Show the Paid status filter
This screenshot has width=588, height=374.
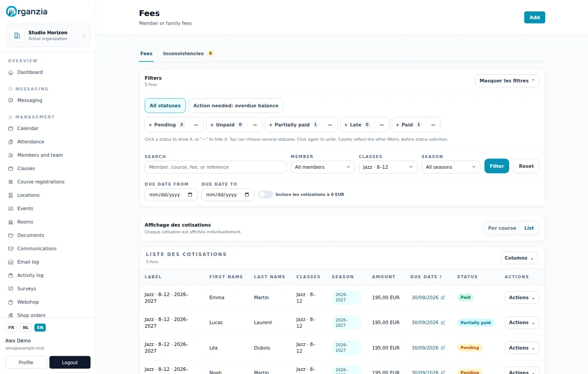point(409,125)
